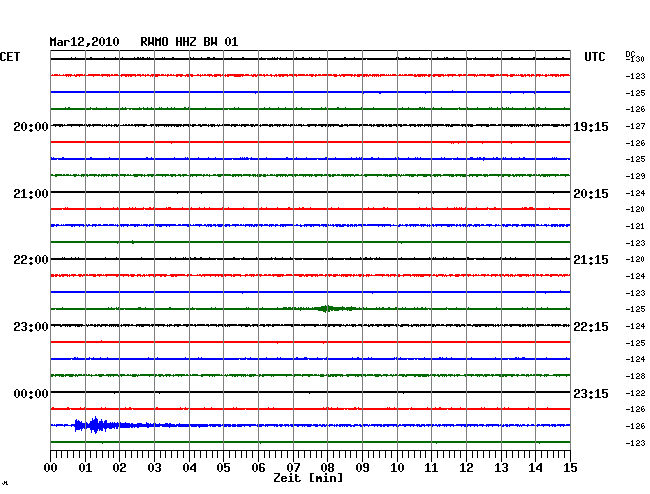Click the DC offset value -129
This screenshot has width=650, height=494.
[635, 176]
